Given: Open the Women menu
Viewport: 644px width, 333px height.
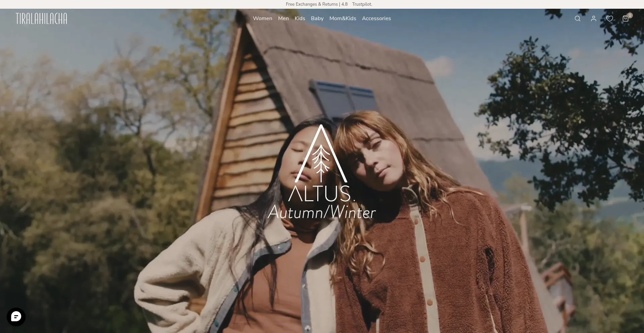Looking at the screenshot, I should click(262, 18).
